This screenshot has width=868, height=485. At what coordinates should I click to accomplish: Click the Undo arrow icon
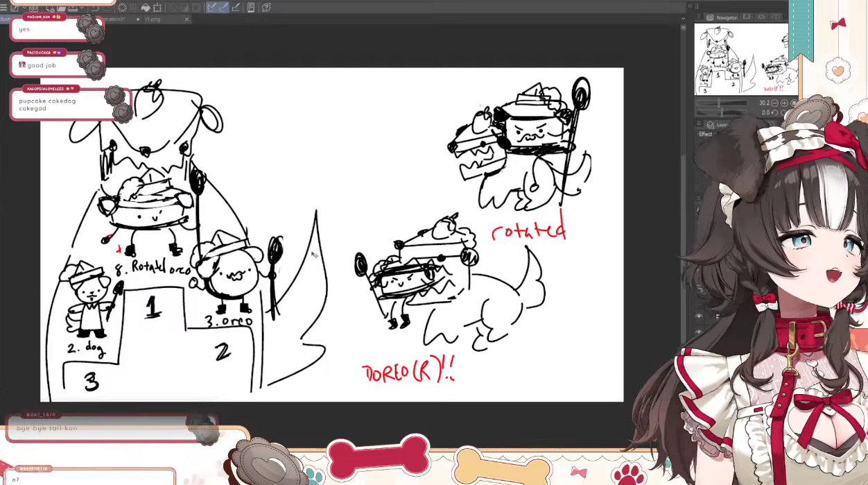[x=95, y=8]
